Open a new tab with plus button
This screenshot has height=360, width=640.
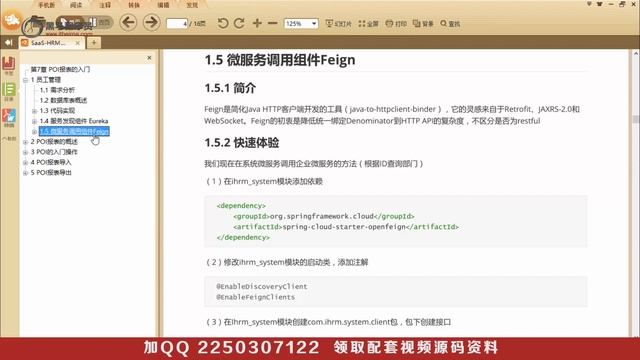pos(94,42)
